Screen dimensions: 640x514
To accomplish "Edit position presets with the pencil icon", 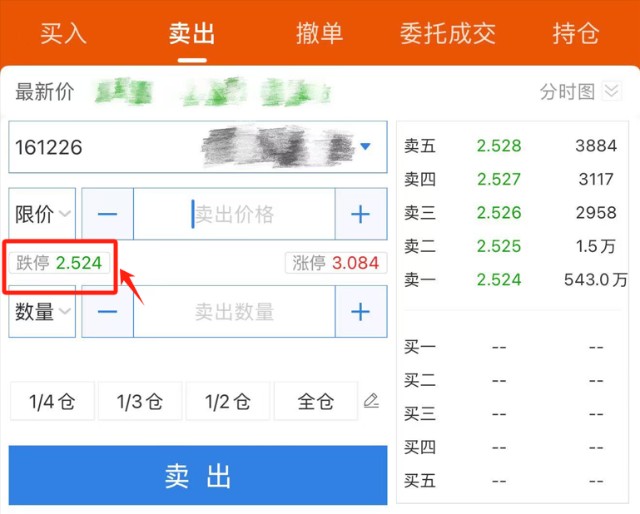I will pyautogui.click(x=371, y=402).
